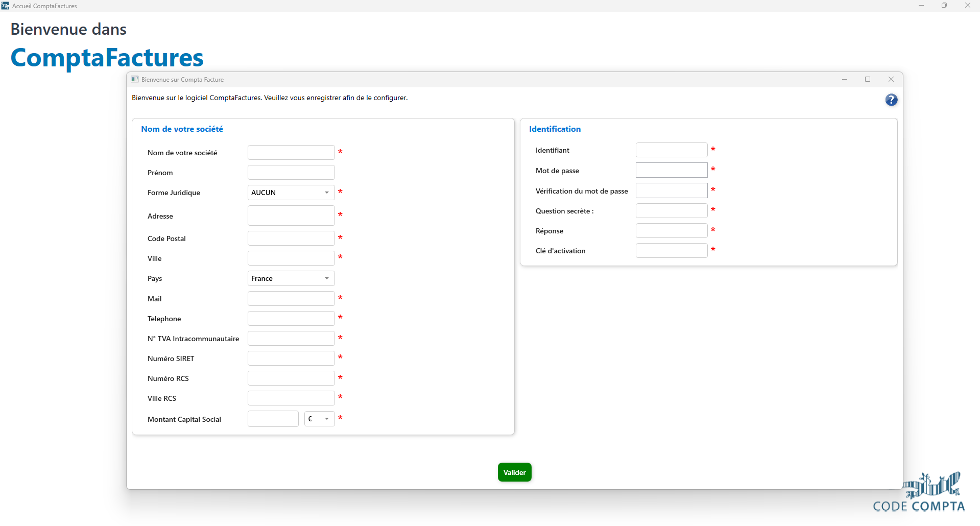
Task: Close the Accueil ComptaFactures main window
Action: pyautogui.click(x=968, y=6)
